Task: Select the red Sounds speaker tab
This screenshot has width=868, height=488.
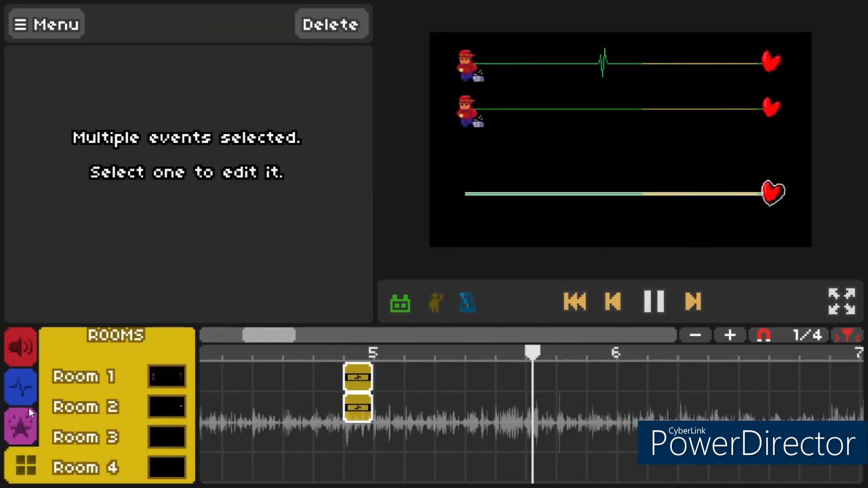Action: pyautogui.click(x=21, y=347)
